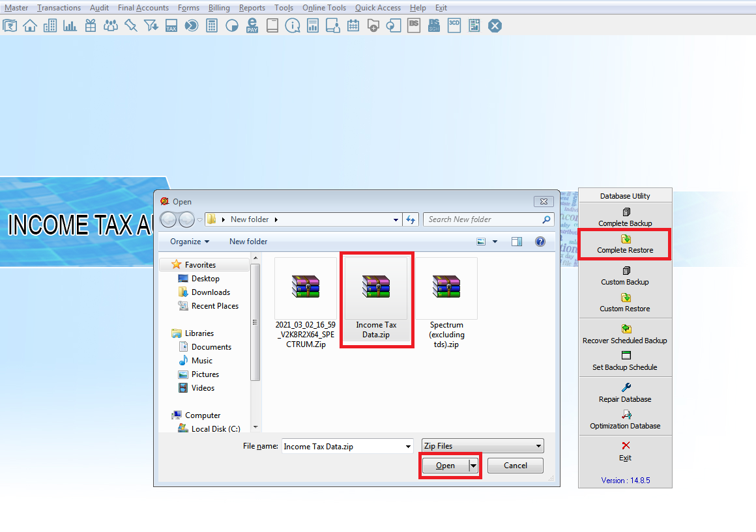Screen dimensions: 756x532
Task: Click the Back navigation button
Action: 168,219
